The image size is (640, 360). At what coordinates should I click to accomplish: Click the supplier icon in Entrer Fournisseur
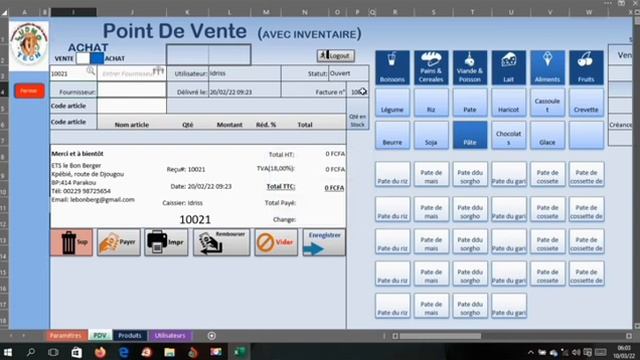click(158, 72)
